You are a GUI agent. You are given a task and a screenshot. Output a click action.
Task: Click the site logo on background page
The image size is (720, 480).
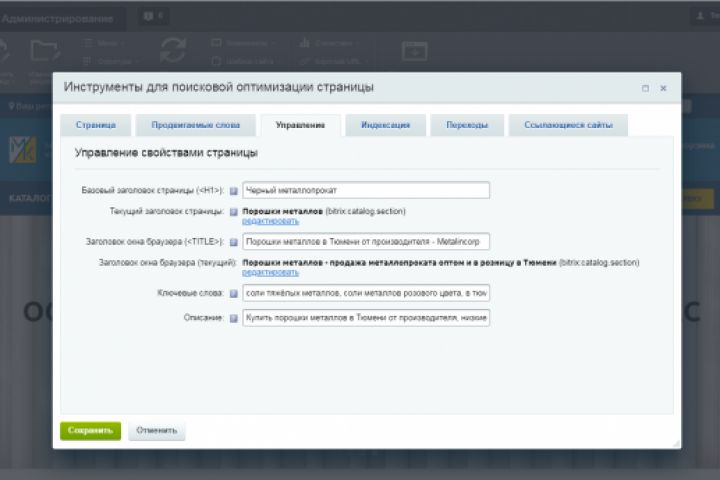[x=22, y=150]
